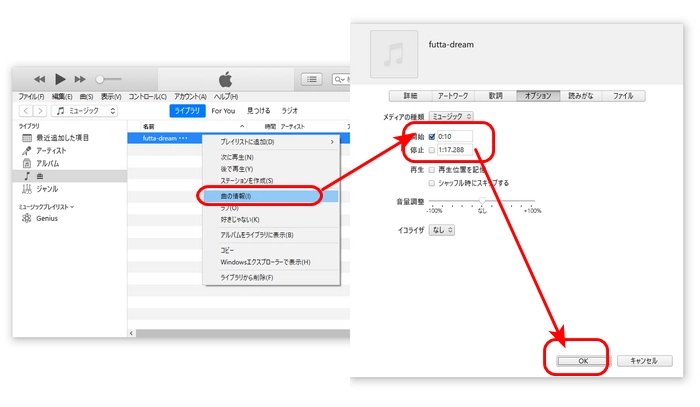
Task: Enable シャッフル時にスキップする checkbox
Action: [x=432, y=183]
